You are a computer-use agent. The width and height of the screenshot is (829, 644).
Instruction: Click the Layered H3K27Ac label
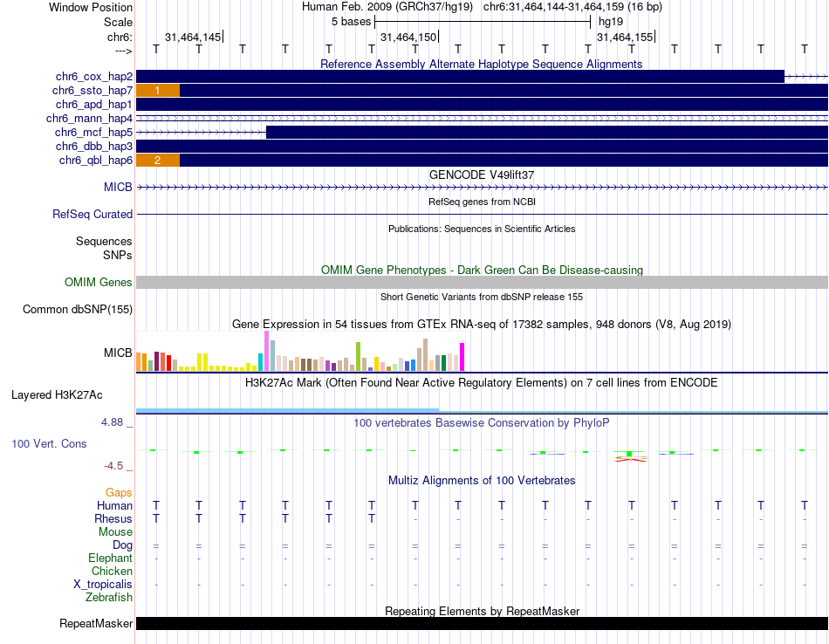point(57,395)
